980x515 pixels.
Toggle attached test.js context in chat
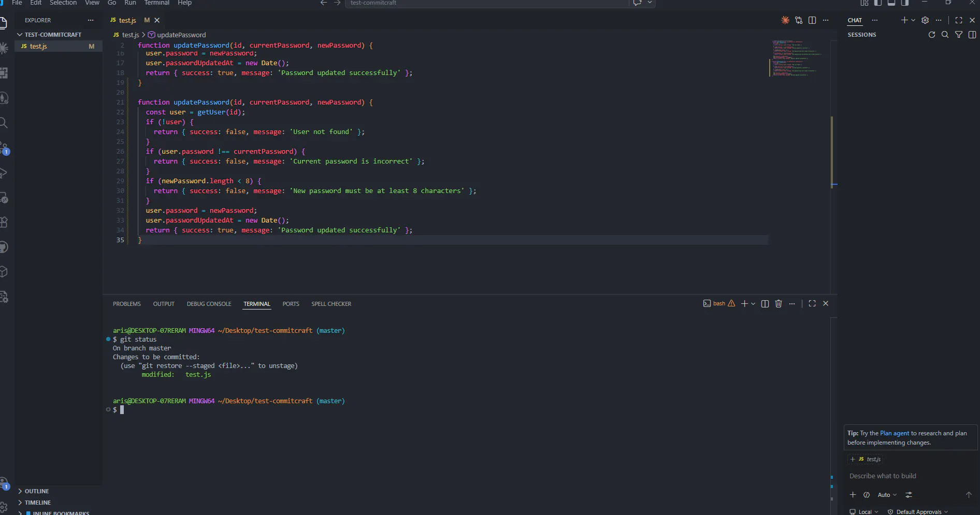(x=866, y=459)
